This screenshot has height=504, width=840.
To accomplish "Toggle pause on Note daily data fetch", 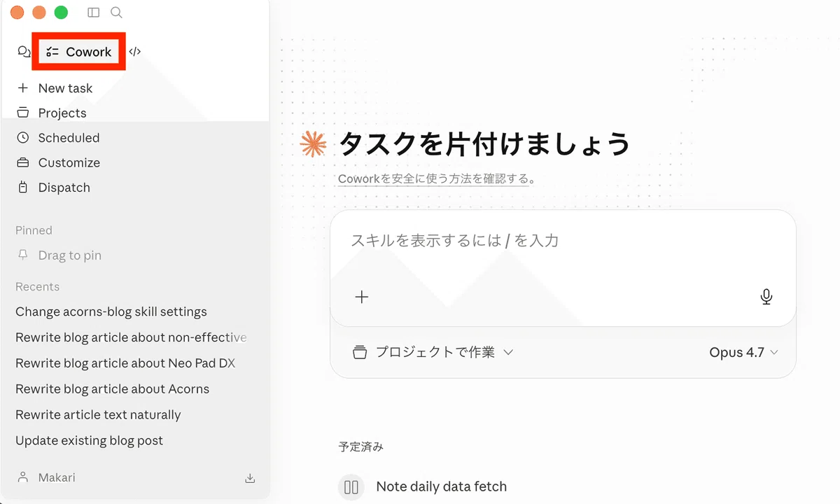I will tap(351, 486).
